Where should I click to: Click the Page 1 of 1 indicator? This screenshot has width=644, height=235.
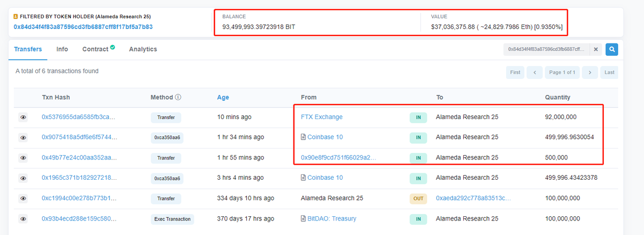tap(562, 72)
